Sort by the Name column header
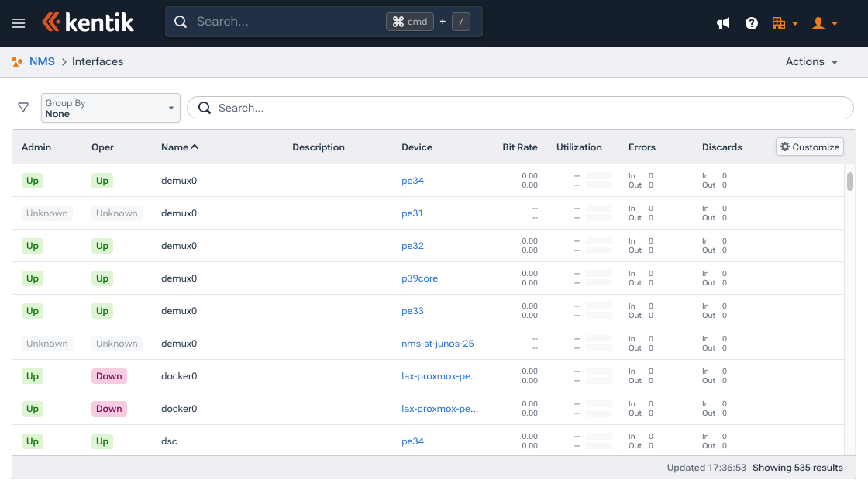 [179, 147]
